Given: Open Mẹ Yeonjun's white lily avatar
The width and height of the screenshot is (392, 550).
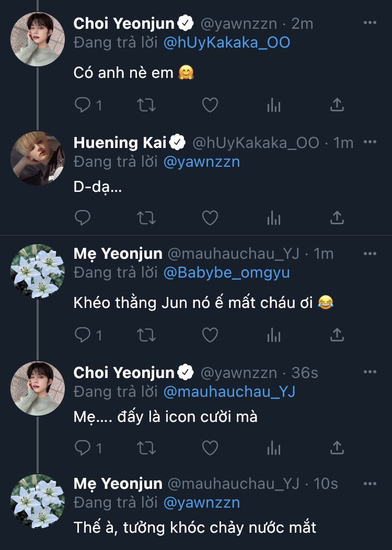Looking at the screenshot, I should pos(38,271).
